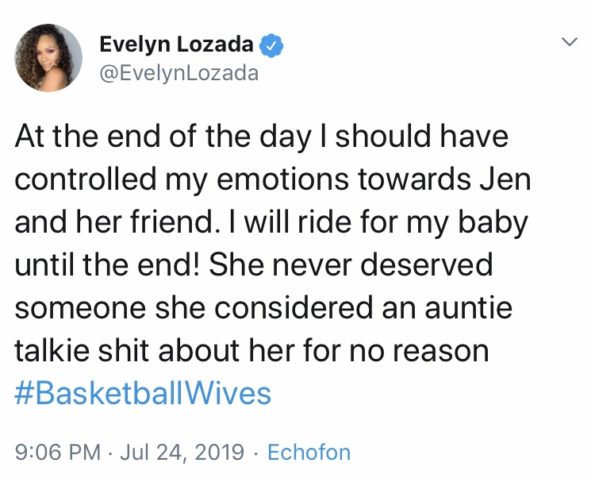Screen dimensions: 595x482
Task: Click the Jul 24, 2019 date
Action: [x=182, y=453]
